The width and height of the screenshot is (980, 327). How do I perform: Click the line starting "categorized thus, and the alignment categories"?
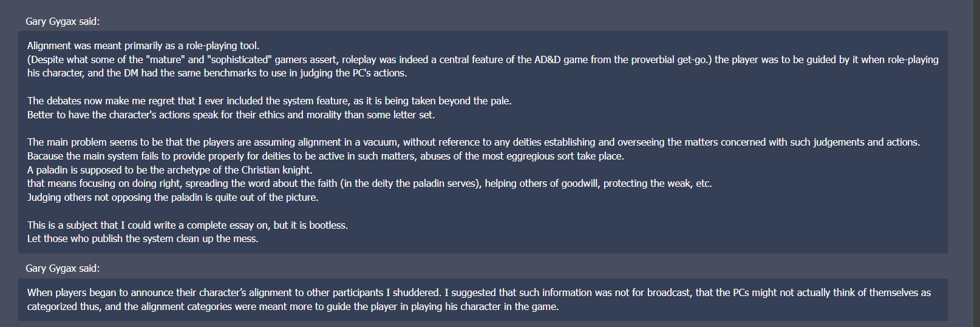[x=293, y=306]
